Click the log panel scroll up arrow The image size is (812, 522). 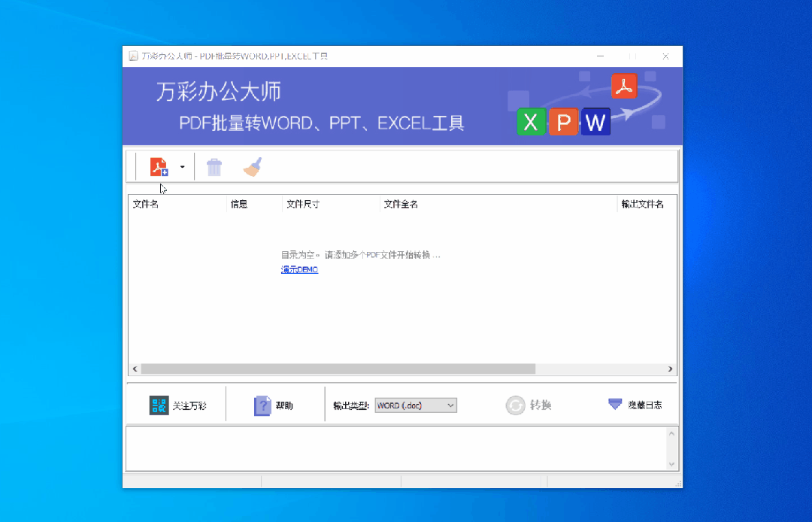pyautogui.click(x=671, y=433)
